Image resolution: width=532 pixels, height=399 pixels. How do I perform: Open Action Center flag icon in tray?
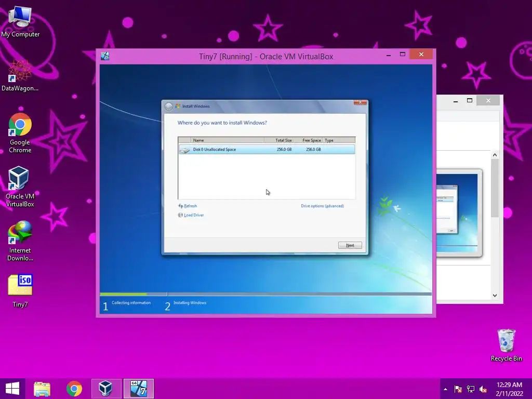tap(458, 389)
